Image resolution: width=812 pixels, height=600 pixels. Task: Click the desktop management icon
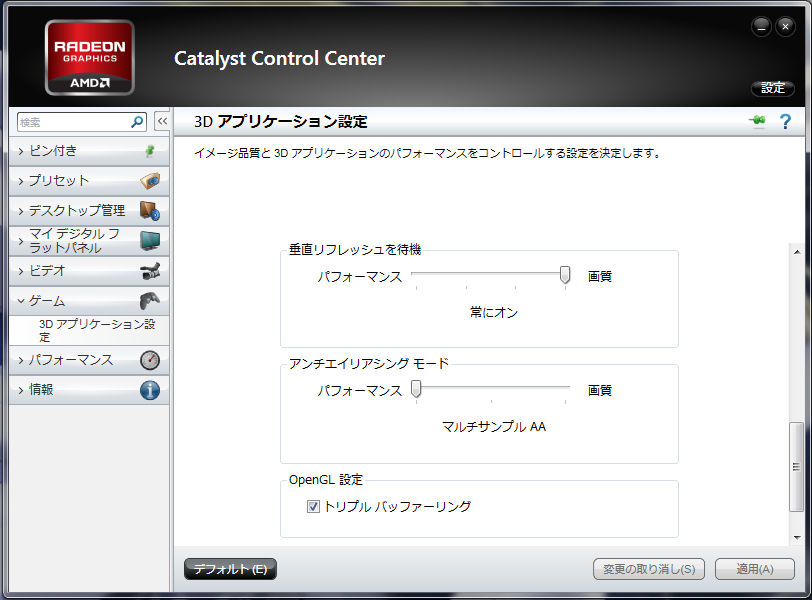point(150,211)
